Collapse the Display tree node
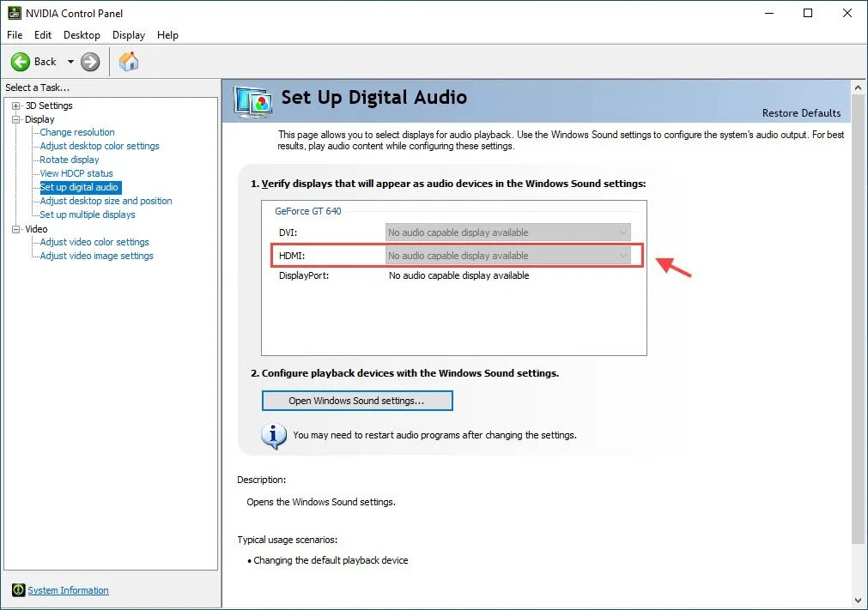The height and width of the screenshot is (610, 868). click(x=16, y=119)
